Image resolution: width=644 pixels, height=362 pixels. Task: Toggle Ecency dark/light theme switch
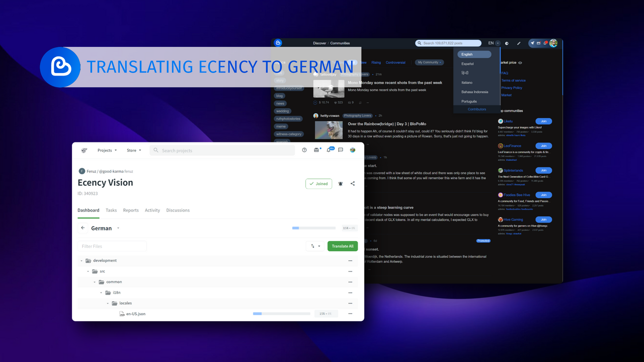point(507,43)
